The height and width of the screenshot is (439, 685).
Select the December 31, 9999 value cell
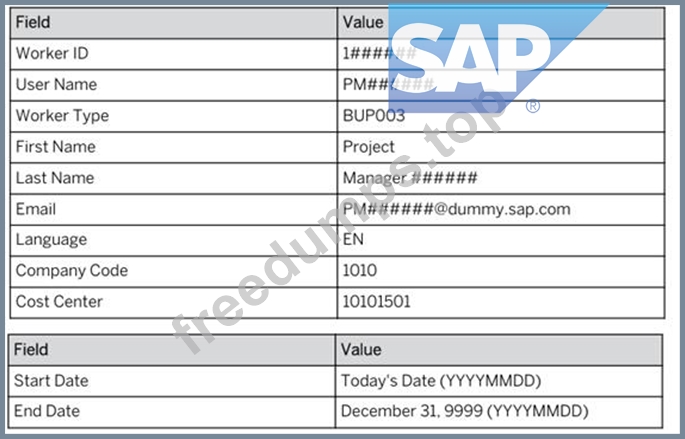(499, 412)
